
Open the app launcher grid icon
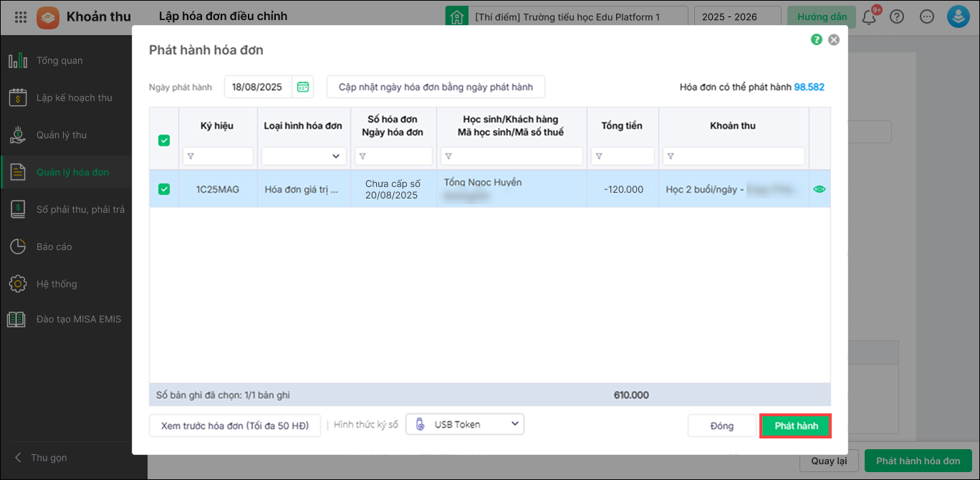coord(21,16)
